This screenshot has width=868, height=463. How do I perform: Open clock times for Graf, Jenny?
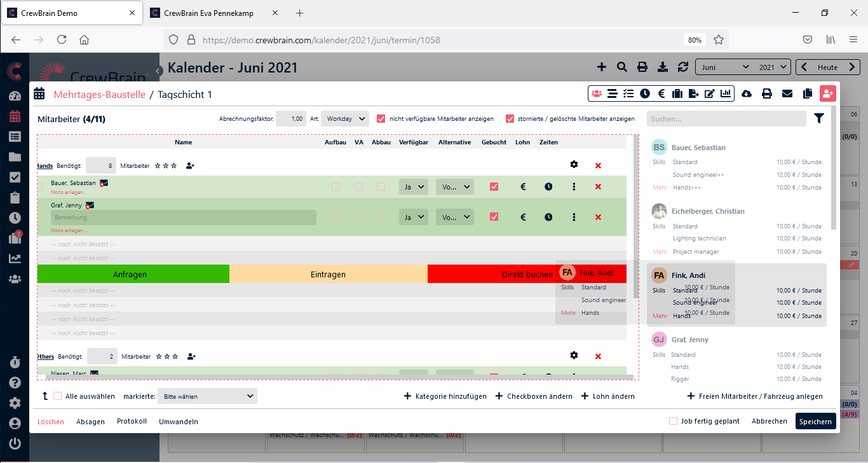pyautogui.click(x=548, y=218)
